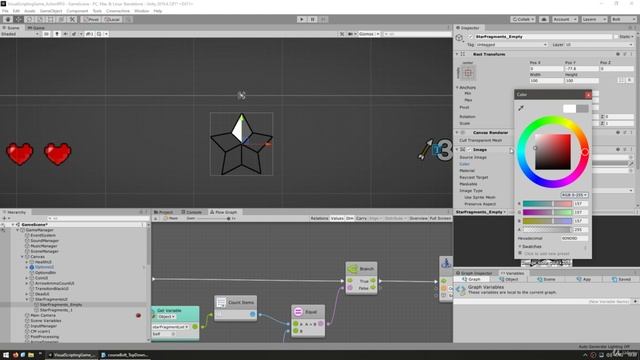Collapse the Canvas tree item
Image resolution: width=640 pixels, height=360 pixels.
point(22,257)
